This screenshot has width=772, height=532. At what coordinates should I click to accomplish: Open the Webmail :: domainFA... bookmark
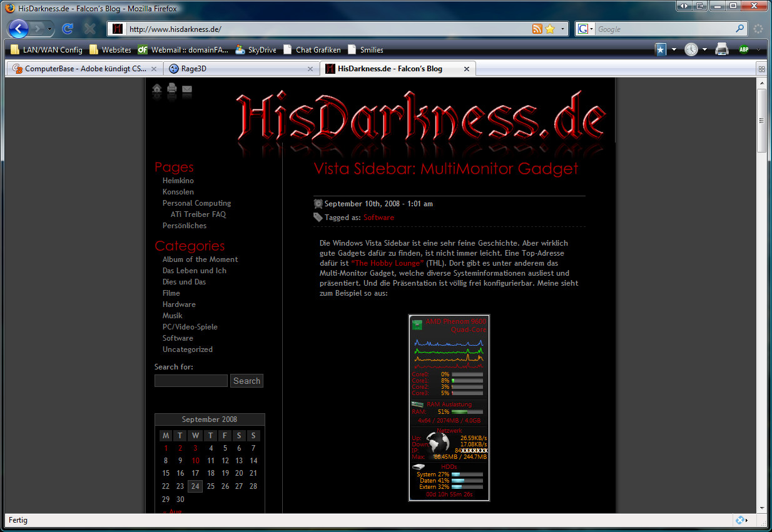(183, 50)
